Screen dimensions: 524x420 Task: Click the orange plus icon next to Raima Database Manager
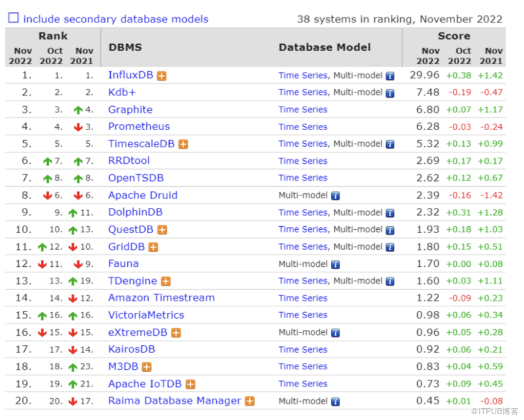(250, 401)
